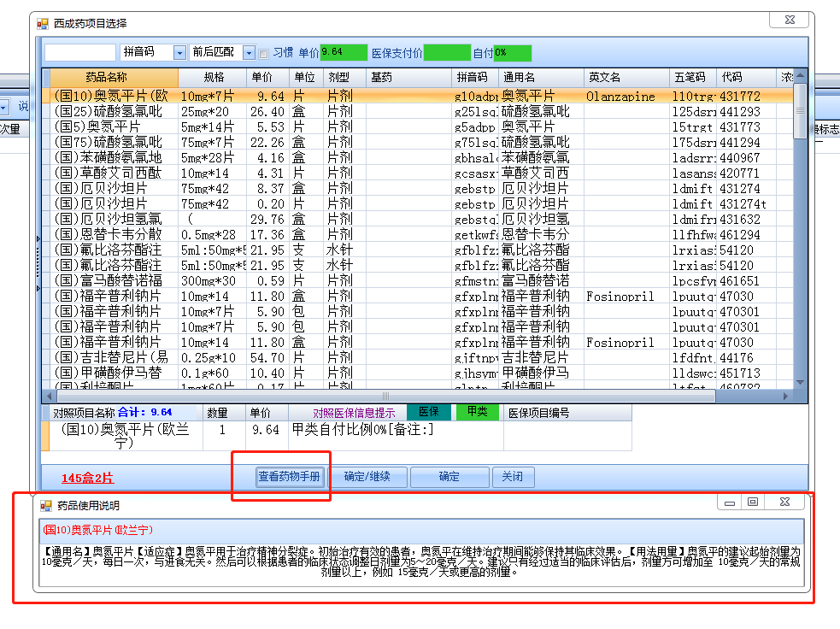The height and width of the screenshot is (629, 840).
Task: Select row (国)吉非替尼片 0.25g*10
Action: (417, 357)
